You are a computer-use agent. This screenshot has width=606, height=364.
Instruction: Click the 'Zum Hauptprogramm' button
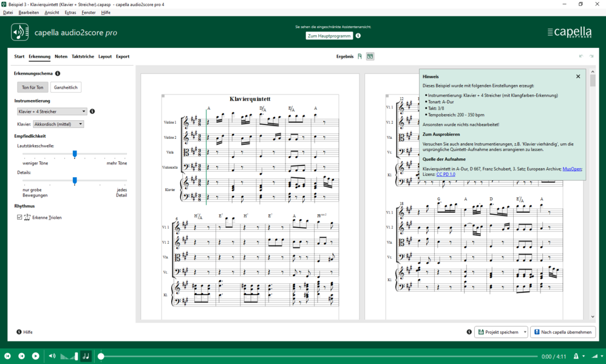pos(329,36)
